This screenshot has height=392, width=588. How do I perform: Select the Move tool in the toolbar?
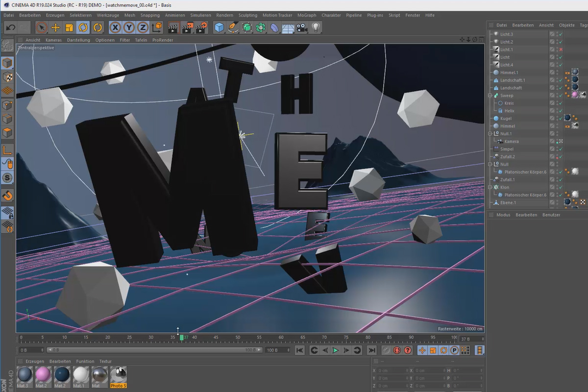[56, 27]
